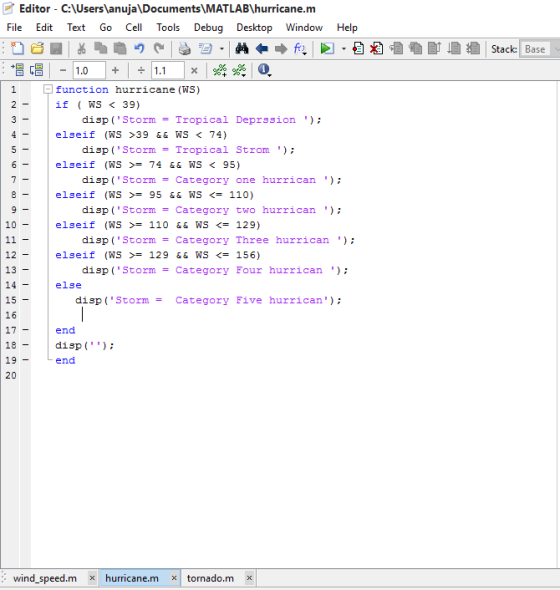Toggle breakpoint dash on line 5
The height and width of the screenshot is (590, 560).
(x=25, y=149)
